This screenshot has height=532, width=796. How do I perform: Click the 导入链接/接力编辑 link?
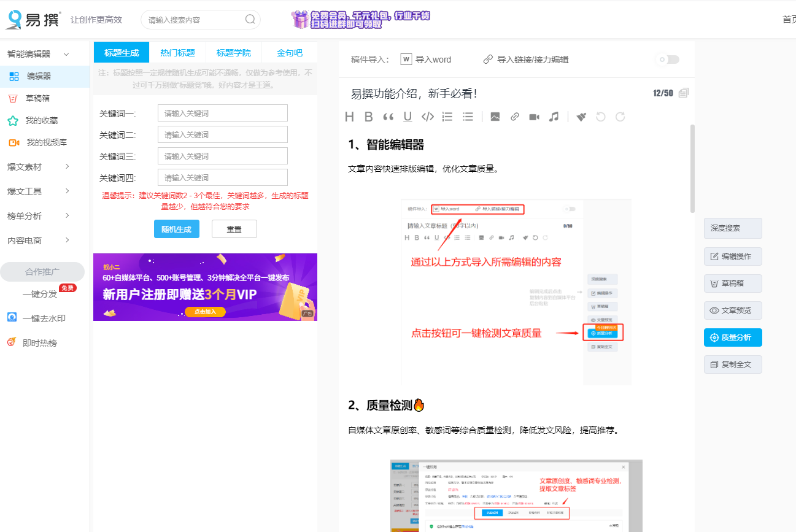point(526,60)
